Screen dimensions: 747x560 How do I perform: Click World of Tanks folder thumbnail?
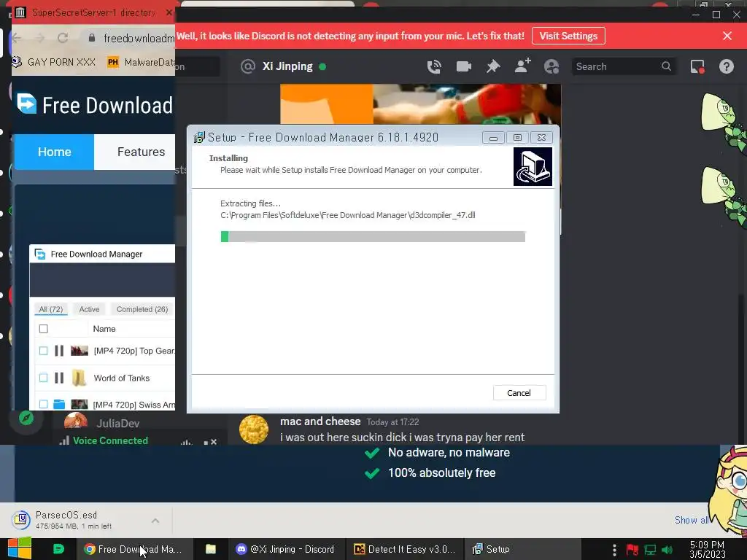point(79,378)
